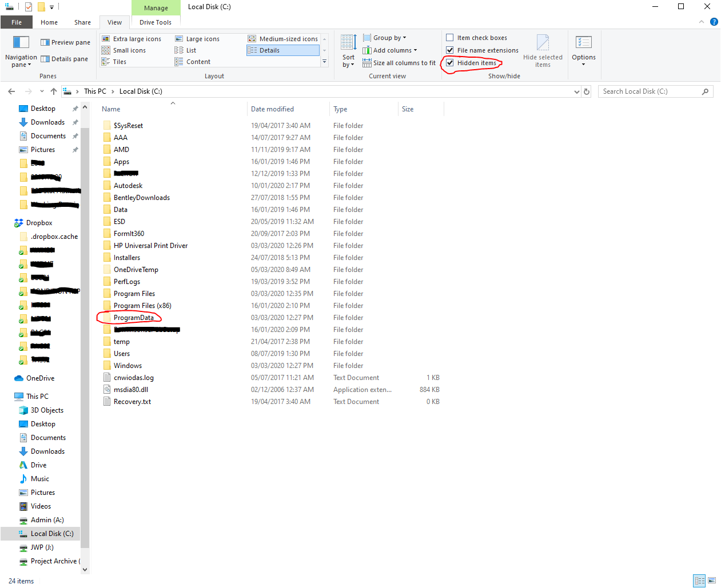The image size is (721, 588).
Task: Open Videos in navigation pane
Action: pyautogui.click(x=41, y=506)
